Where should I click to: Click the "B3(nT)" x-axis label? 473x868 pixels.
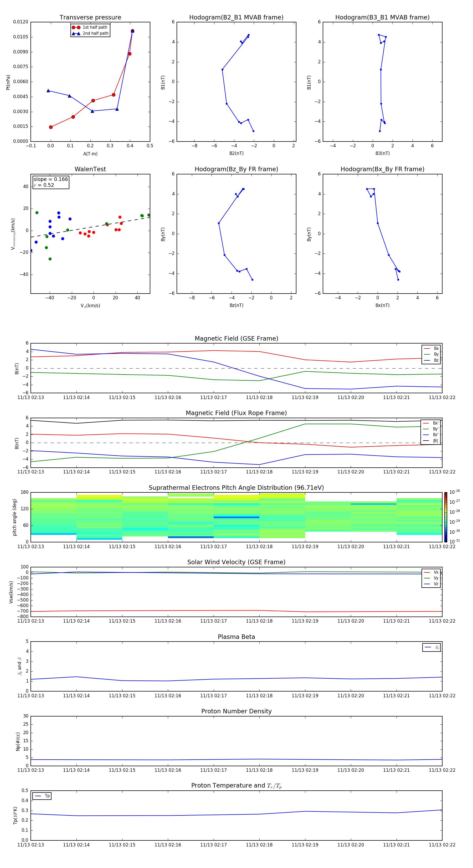(382, 153)
